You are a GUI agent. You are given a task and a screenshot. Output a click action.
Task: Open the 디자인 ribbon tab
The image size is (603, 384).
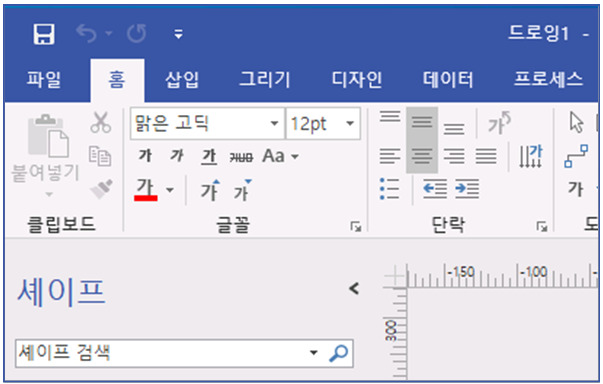356,80
